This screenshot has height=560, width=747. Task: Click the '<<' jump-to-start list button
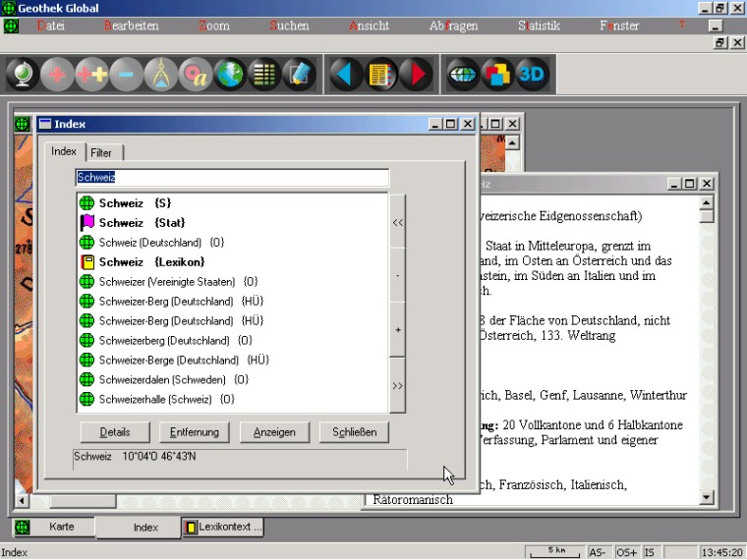pyautogui.click(x=397, y=223)
